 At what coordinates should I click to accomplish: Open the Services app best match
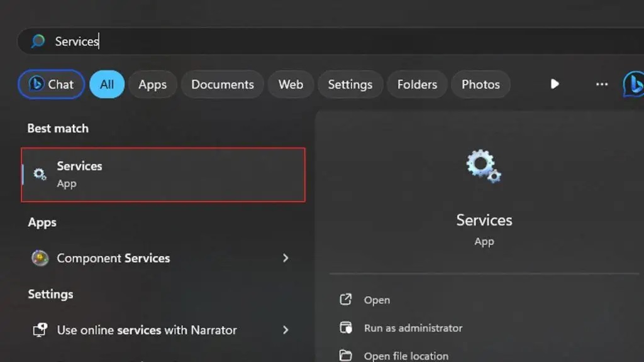[x=163, y=175]
